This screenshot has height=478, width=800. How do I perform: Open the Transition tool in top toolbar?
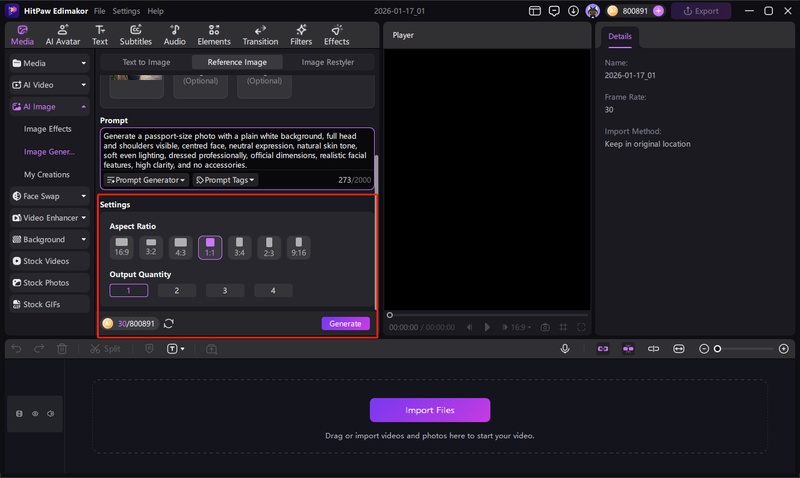point(260,35)
